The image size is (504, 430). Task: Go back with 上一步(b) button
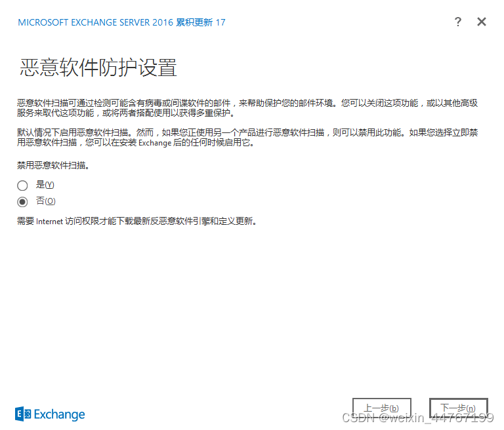pos(381,408)
